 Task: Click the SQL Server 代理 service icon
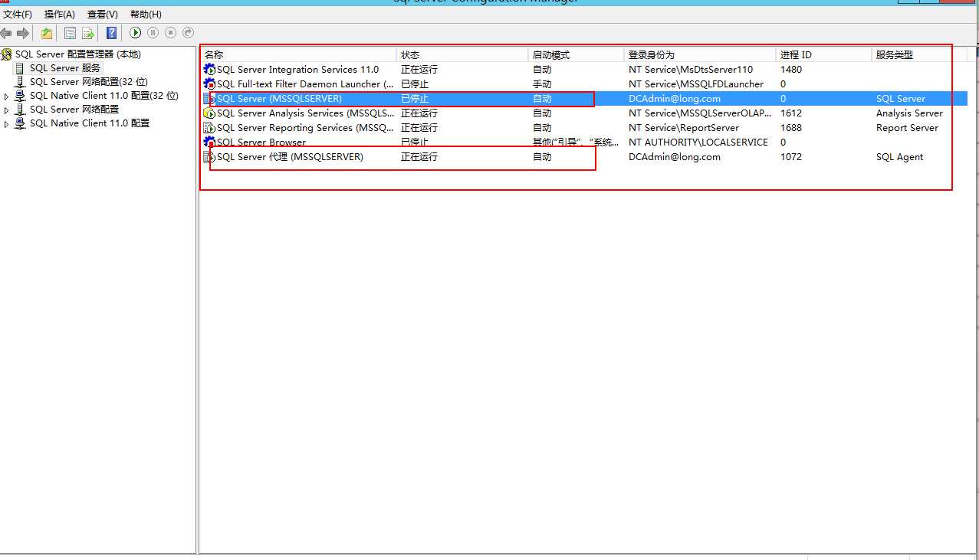(209, 157)
